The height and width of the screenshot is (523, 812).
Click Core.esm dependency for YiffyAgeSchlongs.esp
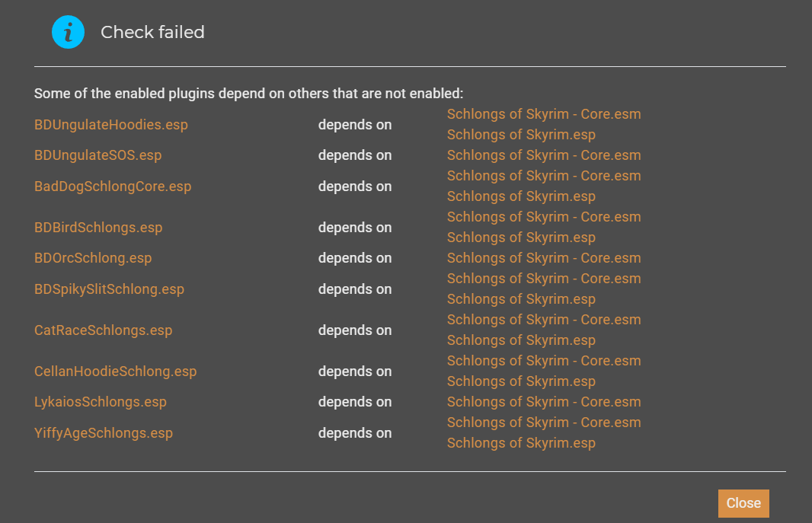[x=544, y=423]
